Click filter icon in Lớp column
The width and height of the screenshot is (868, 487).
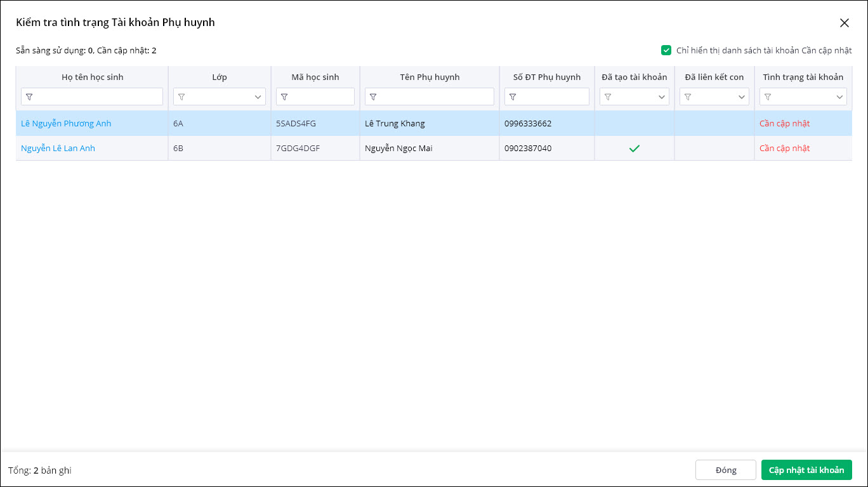coord(181,97)
